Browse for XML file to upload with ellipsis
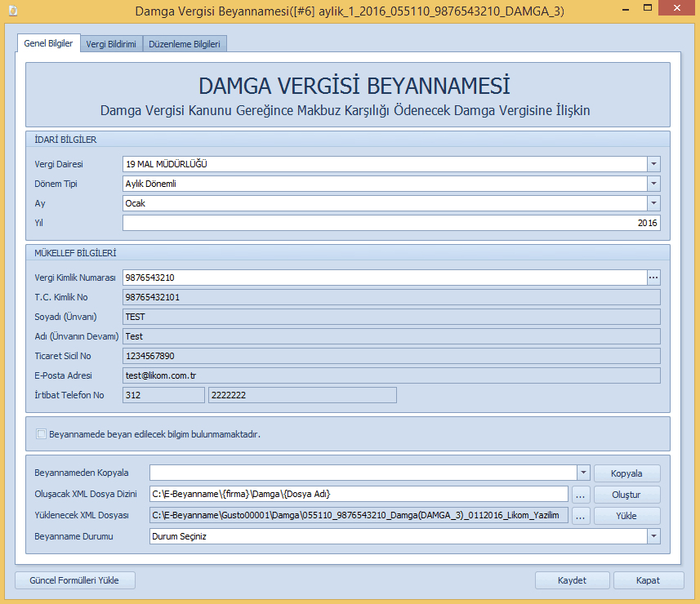Viewport: 700px width, 604px height. (581, 516)
